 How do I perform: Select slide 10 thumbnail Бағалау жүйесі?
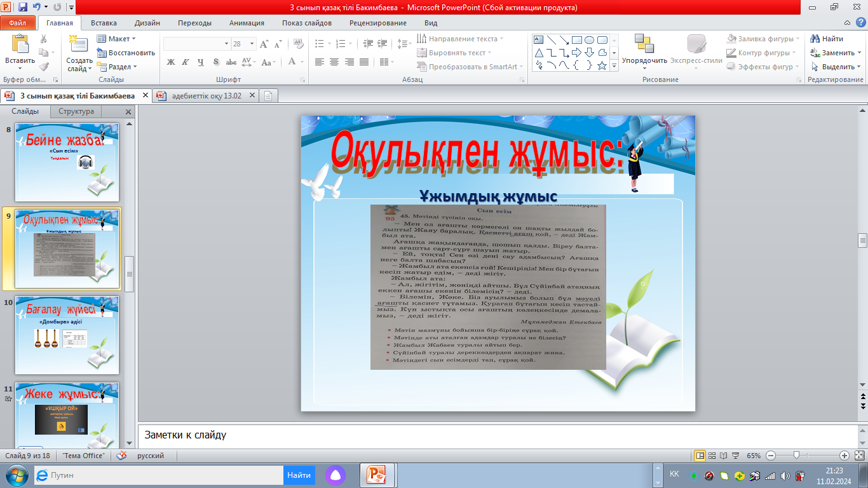[x=67, y=335]
